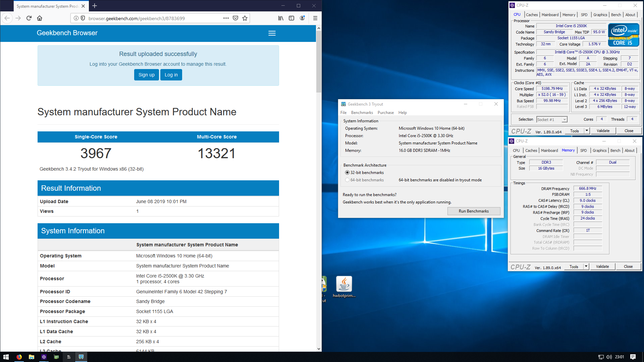The image size is (644, 362).
Task: Open Firefox library
Action: 281,18
